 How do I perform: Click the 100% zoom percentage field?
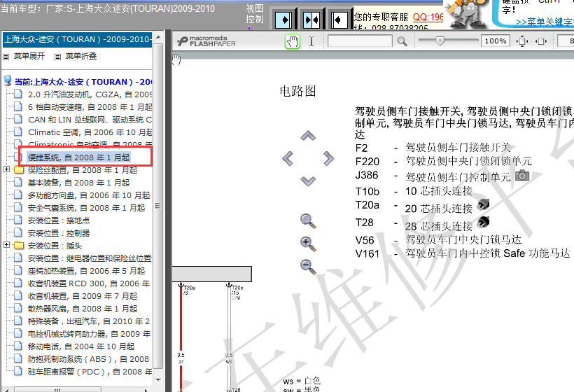pos(496,41)
